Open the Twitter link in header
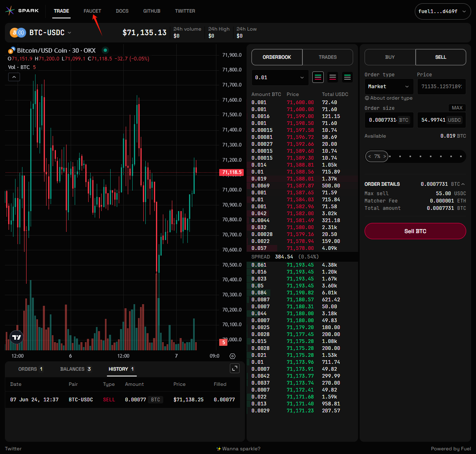 pos(185,11)
